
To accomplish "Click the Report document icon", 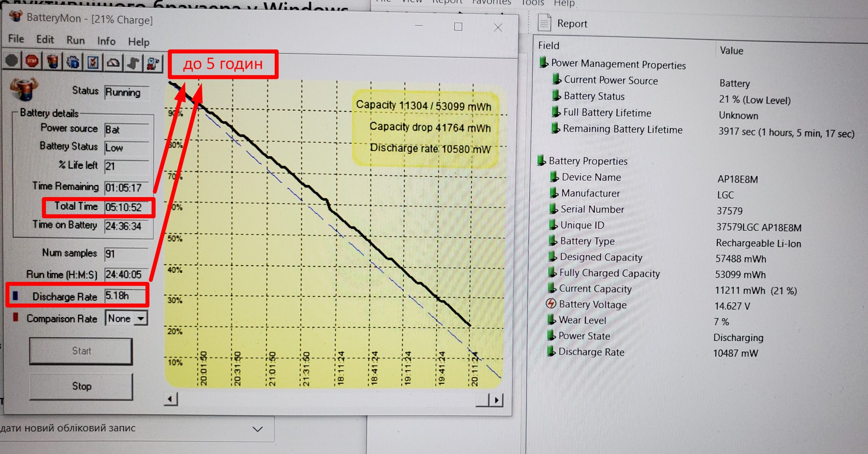I will coord(544,23).
